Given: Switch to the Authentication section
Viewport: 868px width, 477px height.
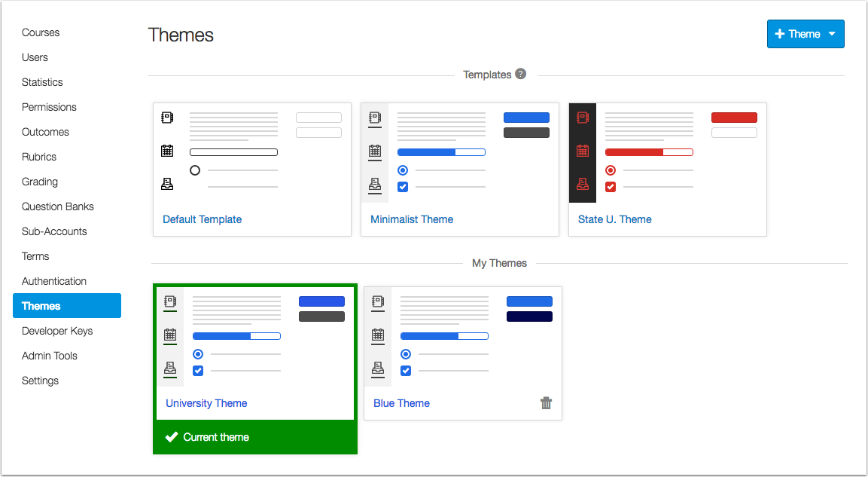Looking at the screenshot, I should pyautogui.click(x=53, y=280).
